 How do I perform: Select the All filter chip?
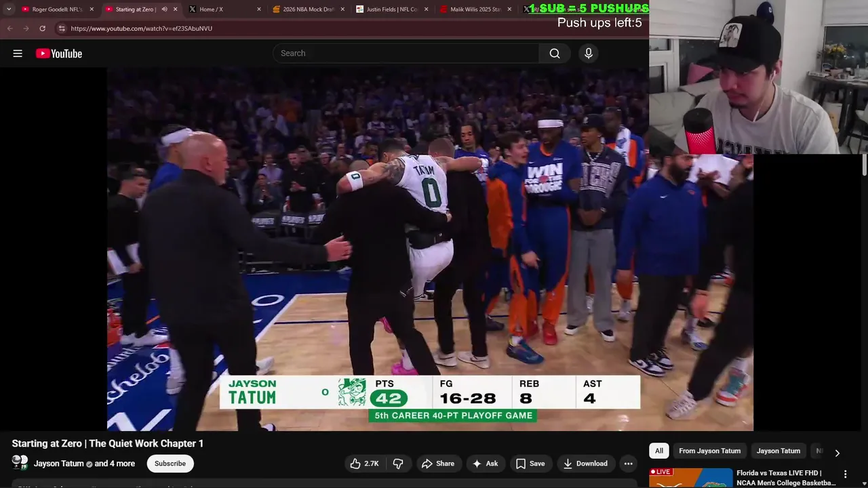point(659,451)
